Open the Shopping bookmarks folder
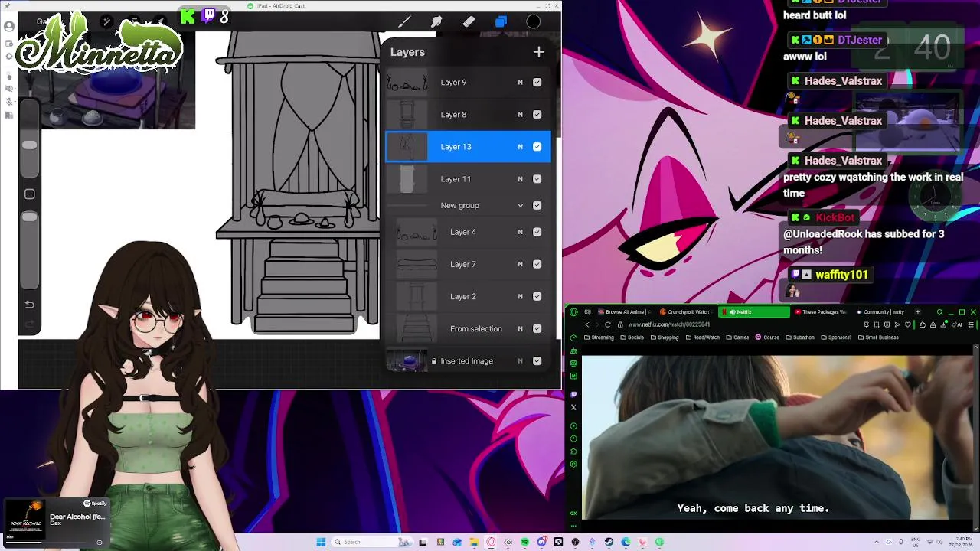This screenshot has width=980, height=551. pyautogui.click(x=665, y=337)
